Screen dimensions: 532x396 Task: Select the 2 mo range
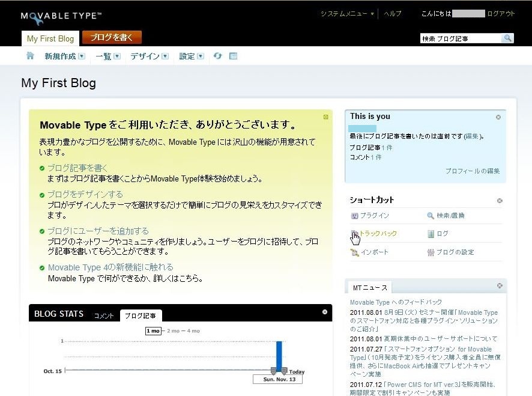pyautogui.click(x=173, y=331)
